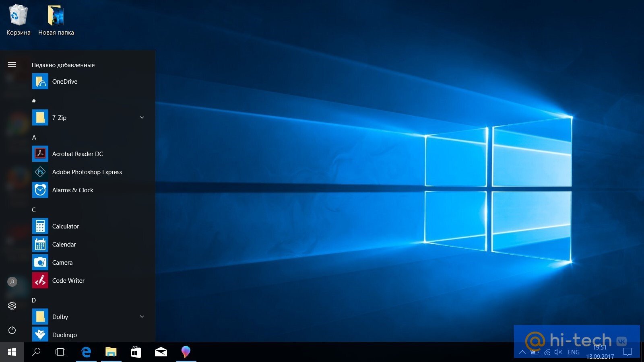Click the A letter group header
644x362 pixels.
tap(34, 137)
